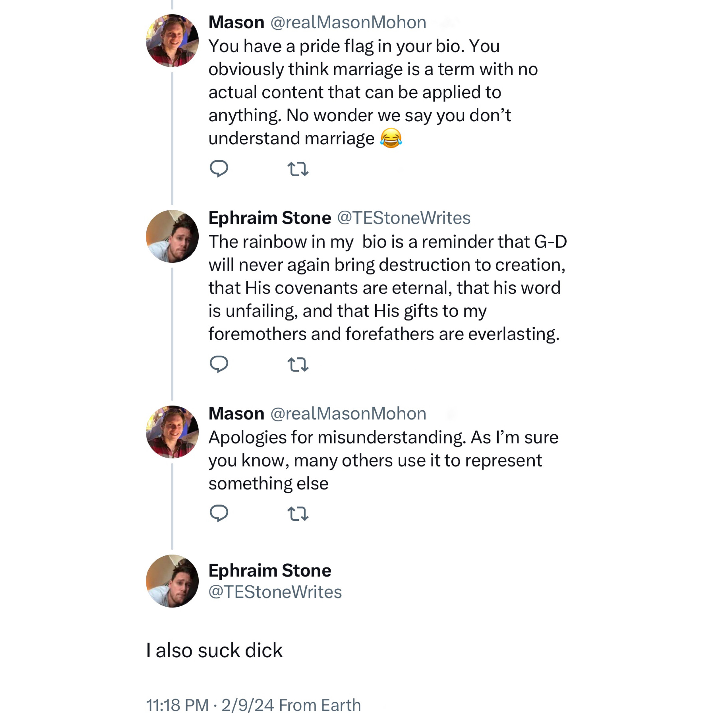This screenshot has width=728, height=728.
Task: Open the @realMasonMohon handle on the apology tweet
Action: coord(348,414)
